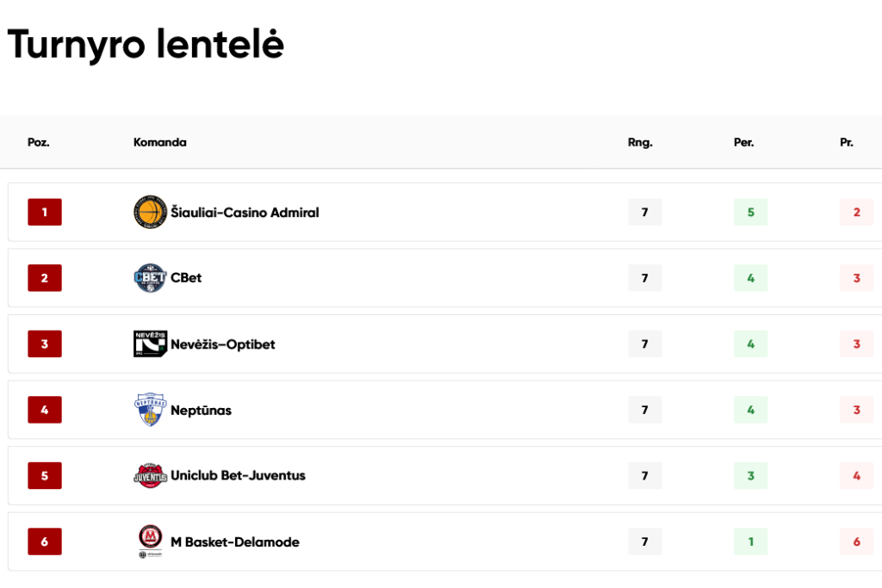Open the Uniclub Bet-Juventus team link
Screen dimensions: 882x588
click(x=238, y=475)
